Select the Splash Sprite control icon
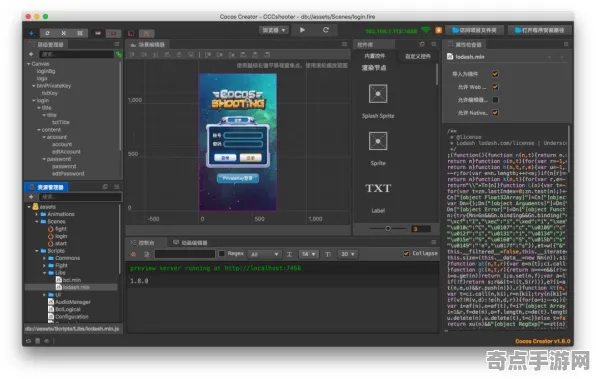 378,94
